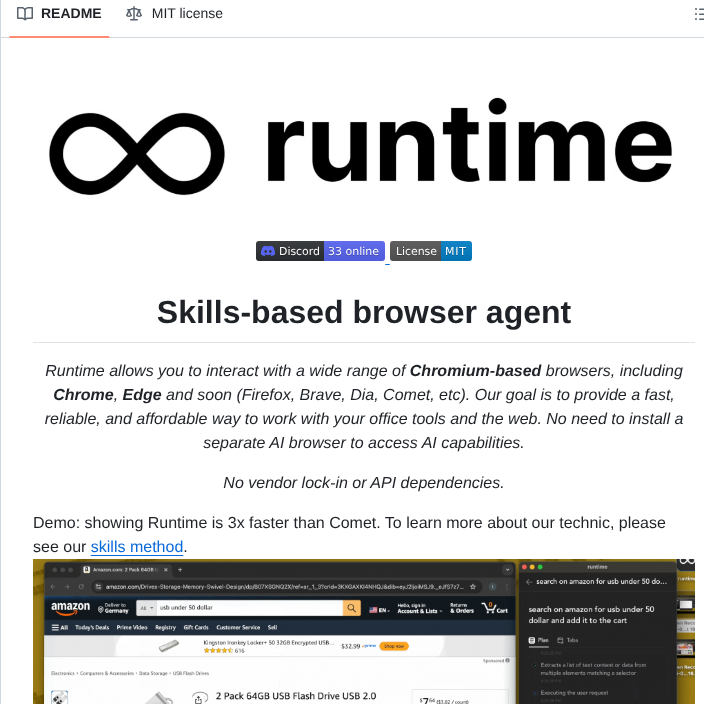This screenshot has height=704, width=704.
Task: Click the Amazon search field in demo
Action: [x=249, y=607]
